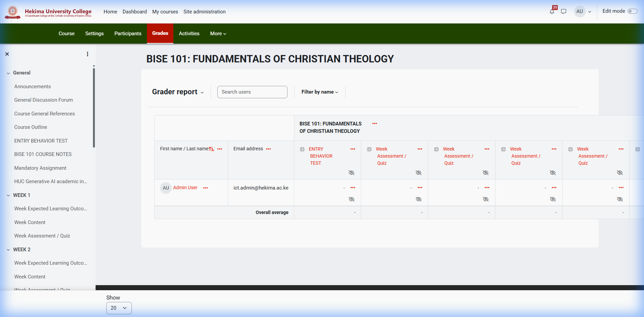Open course index options kebab menu
Viewport: 644px width, 317px height.
[x=88, y=54]
